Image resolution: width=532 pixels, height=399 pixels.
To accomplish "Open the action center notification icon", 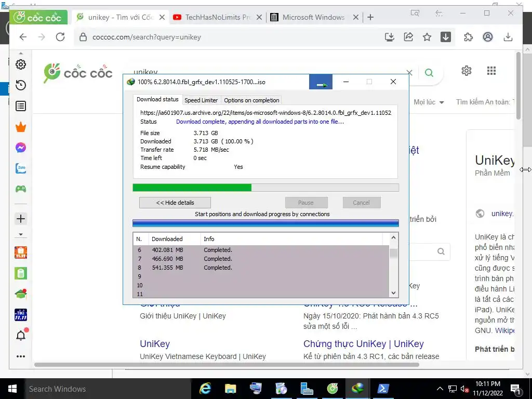I will (x=516, y=389).
